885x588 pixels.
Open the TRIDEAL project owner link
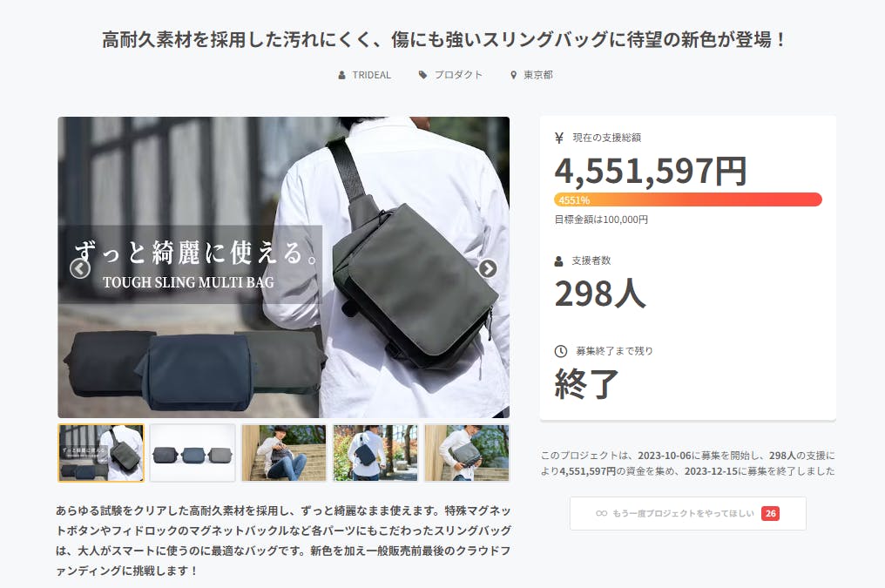pos(371,75)
